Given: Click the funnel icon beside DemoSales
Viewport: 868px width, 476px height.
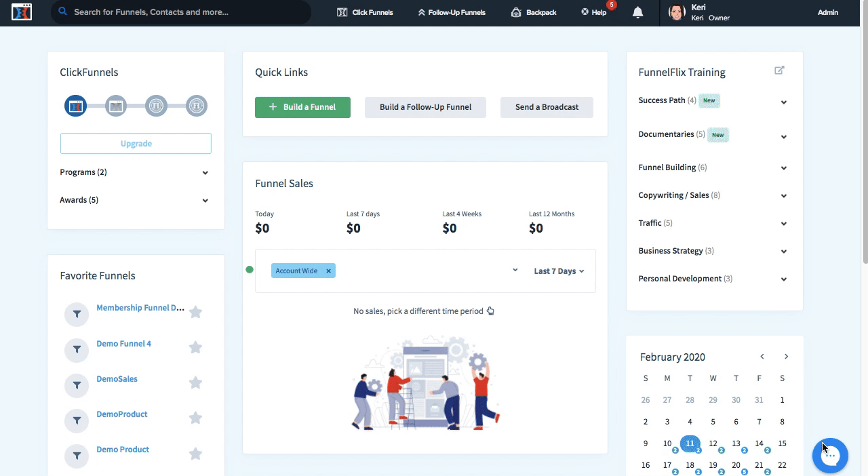Looking at the screenshot, I should (77, 385).
